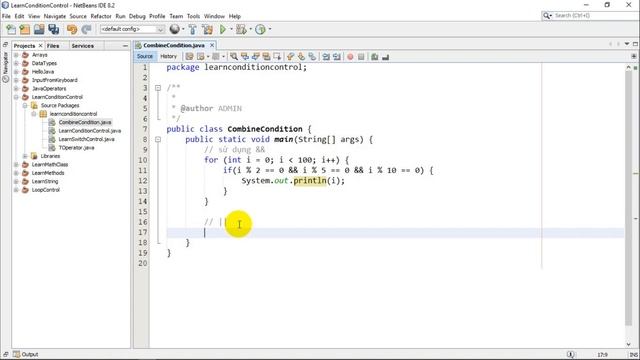Close the CombineCondition.java editor tab
The image size is (640, 360).
click(x=212, y=45)
